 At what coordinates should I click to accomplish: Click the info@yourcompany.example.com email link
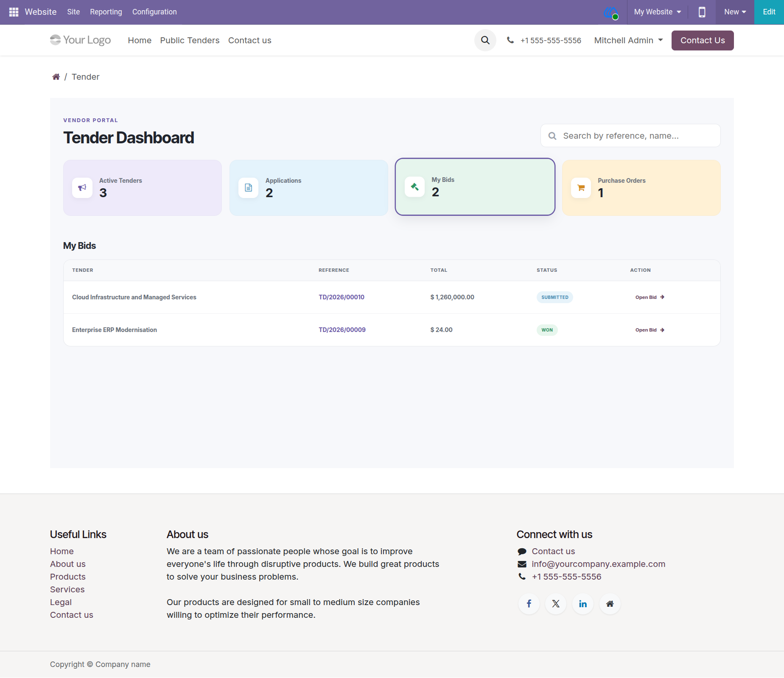tap(598, 564)
